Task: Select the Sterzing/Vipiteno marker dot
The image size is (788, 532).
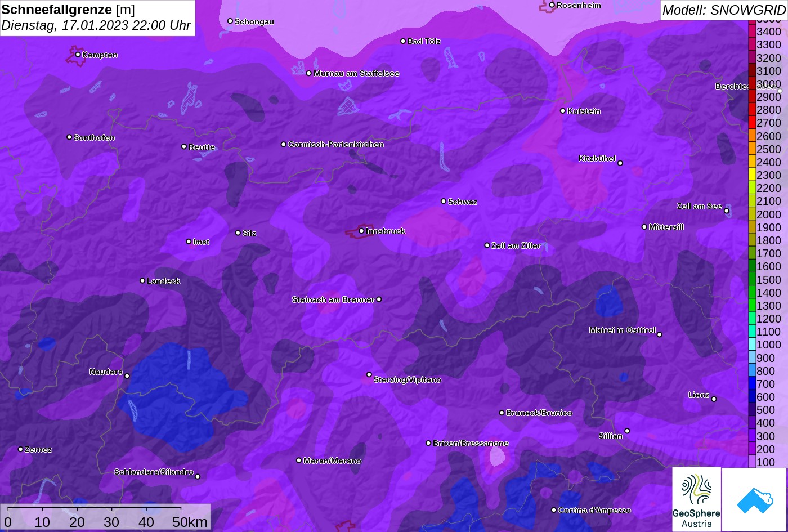Action: 369,374
